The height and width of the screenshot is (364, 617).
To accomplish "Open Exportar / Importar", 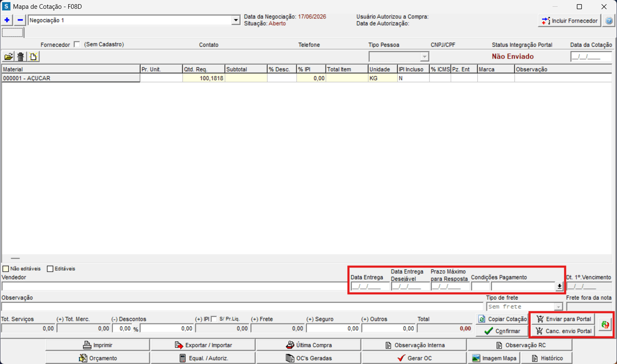I will pos(203,345).
